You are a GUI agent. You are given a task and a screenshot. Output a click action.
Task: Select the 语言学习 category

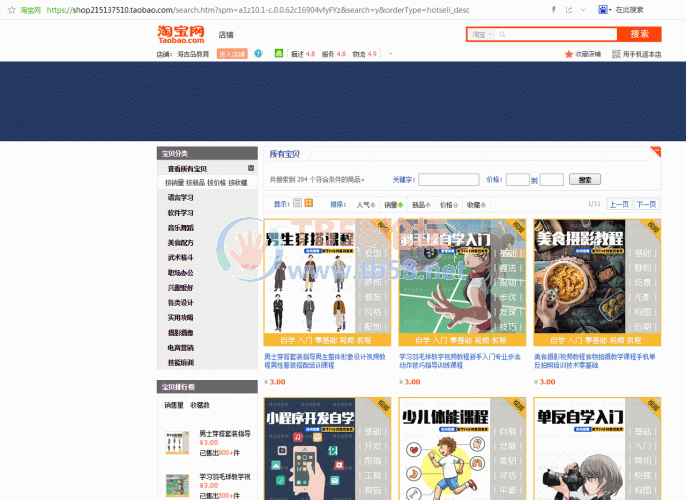[x=181, y=198]
